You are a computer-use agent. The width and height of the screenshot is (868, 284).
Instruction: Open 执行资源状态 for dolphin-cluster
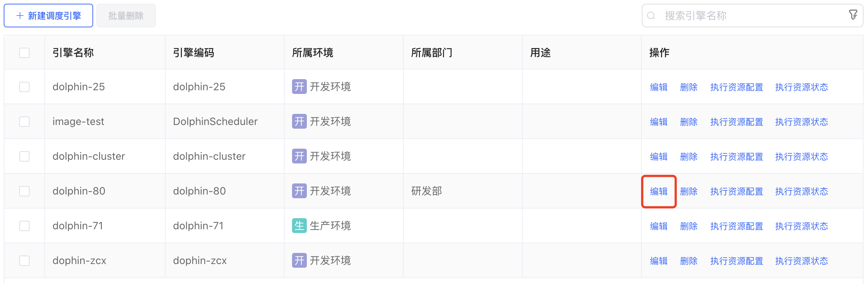[801, 156]
